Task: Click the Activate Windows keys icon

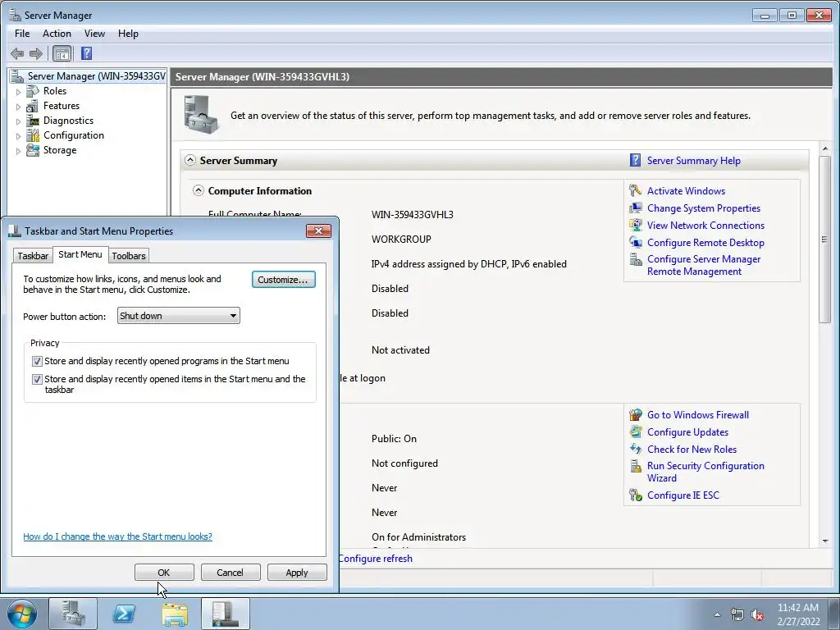Action: coord(636,190)
